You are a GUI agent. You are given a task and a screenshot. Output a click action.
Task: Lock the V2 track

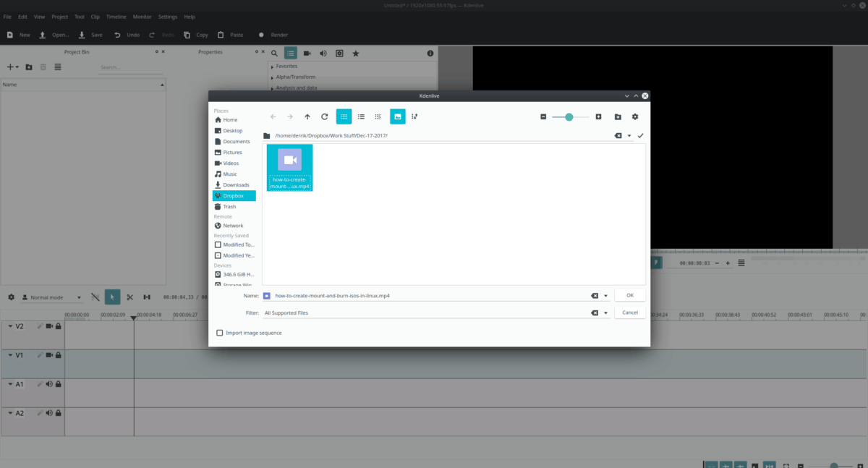(x=59, y=326)
